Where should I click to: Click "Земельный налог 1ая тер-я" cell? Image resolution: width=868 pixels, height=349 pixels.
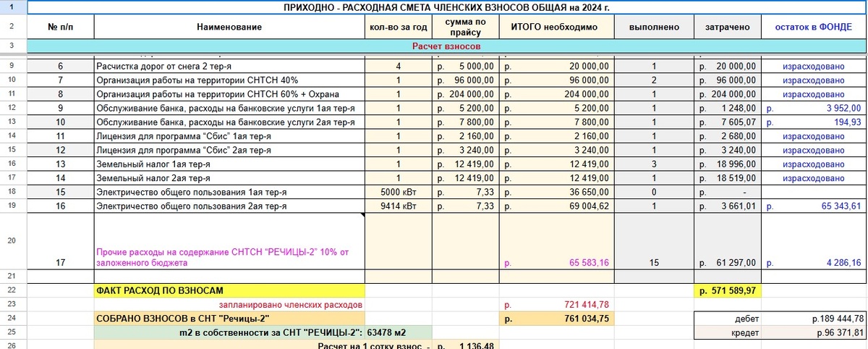[229, 164]
